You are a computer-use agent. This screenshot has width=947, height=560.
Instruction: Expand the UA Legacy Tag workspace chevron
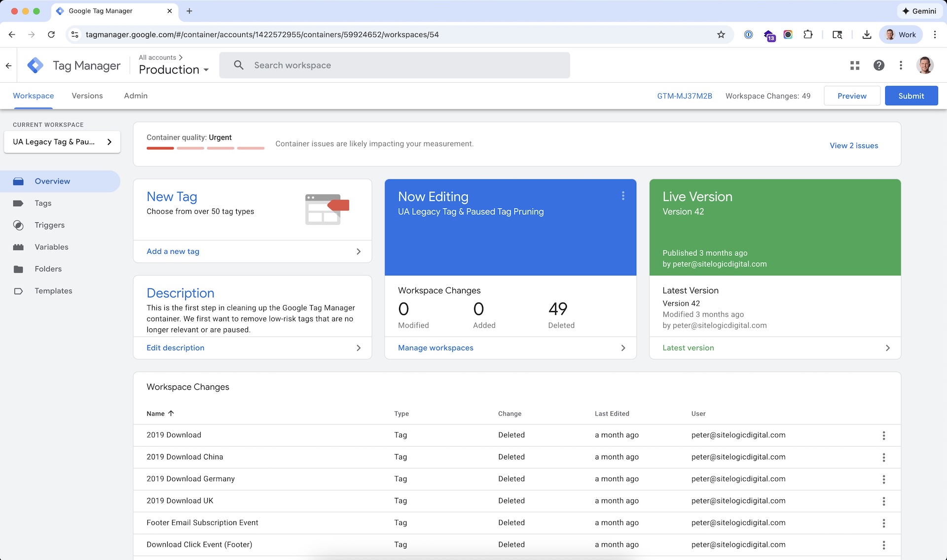[109, 142]
